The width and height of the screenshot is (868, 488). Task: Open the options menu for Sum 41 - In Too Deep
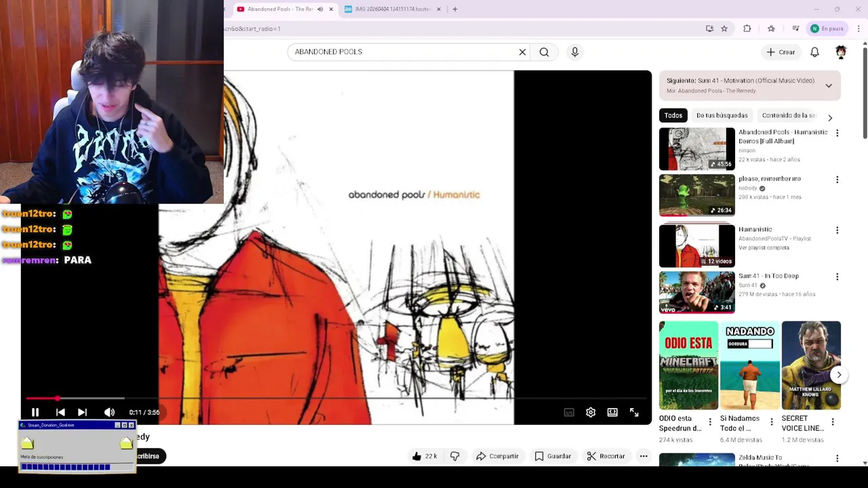tap(837, 277)
